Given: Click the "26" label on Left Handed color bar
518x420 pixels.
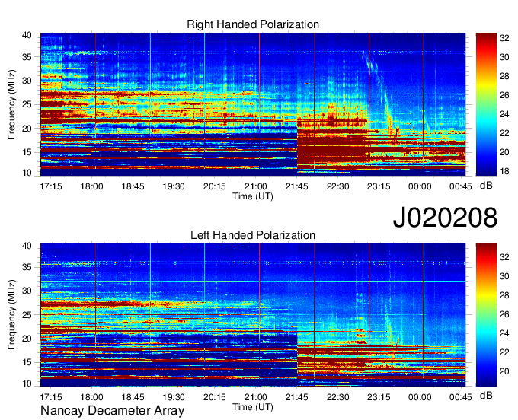Looking at the screenshot, I should (504, 314).
